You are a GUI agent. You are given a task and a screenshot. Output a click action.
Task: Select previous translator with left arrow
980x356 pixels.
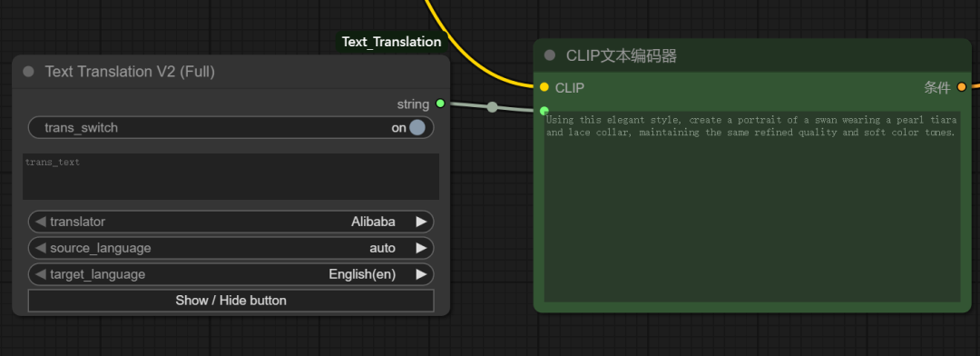(41, 222)
